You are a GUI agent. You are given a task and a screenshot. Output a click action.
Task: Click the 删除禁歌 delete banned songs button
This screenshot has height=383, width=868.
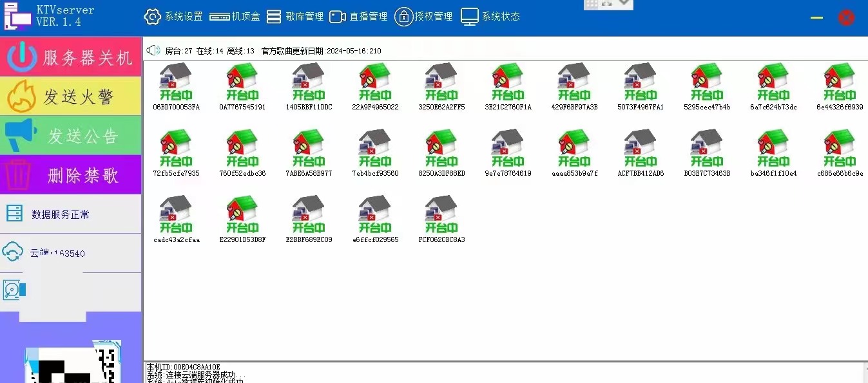pyautogui.click(x=71, y=175)
